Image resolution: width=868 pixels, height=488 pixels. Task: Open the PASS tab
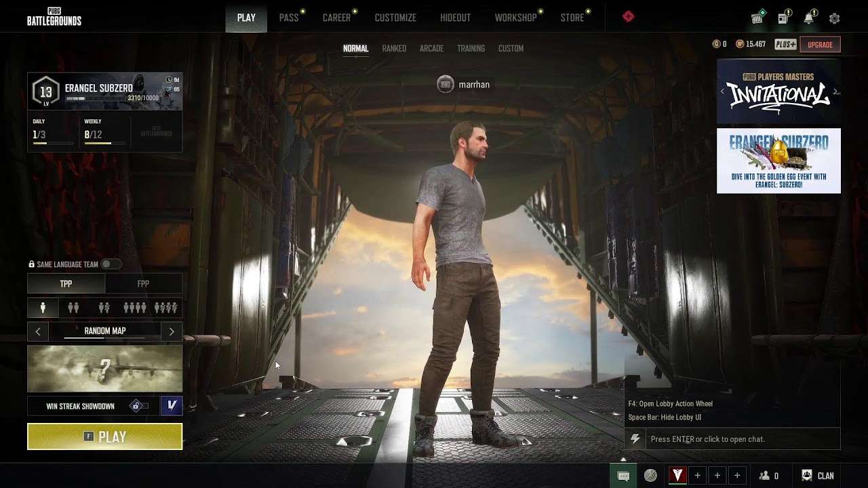289,18
